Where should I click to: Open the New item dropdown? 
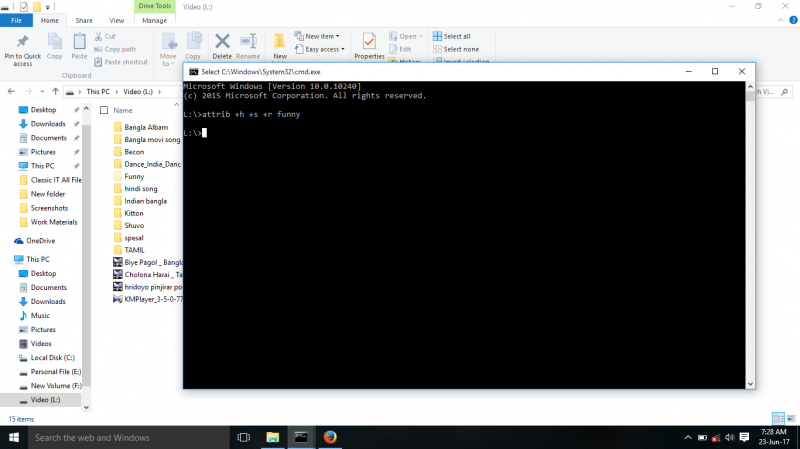pyautogui.click(x=317, y=36)
